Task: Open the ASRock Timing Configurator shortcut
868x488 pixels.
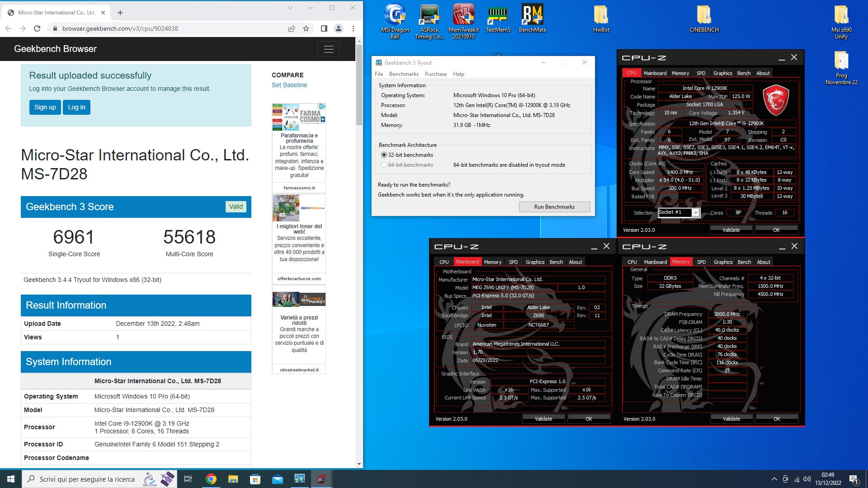Action: [429, 21]
